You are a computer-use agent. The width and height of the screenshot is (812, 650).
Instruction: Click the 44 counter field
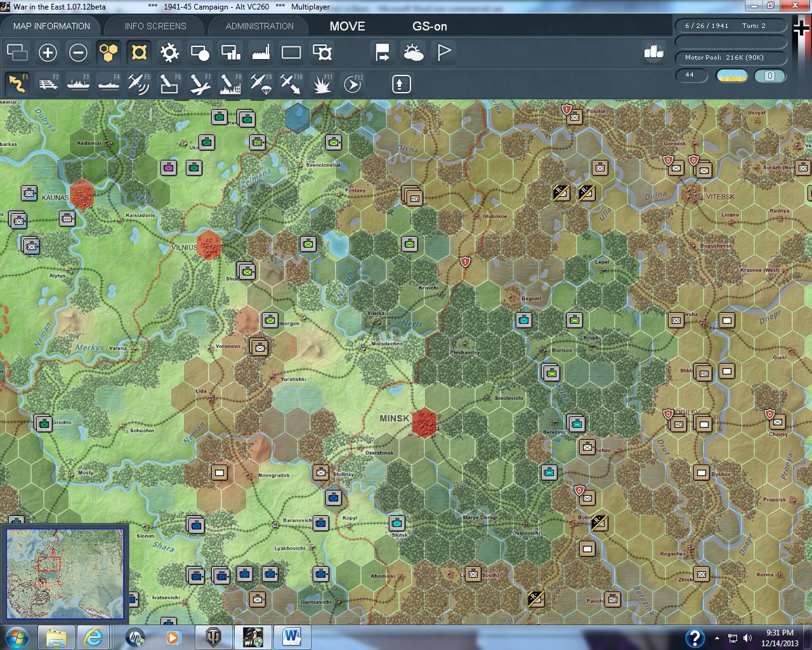click(x=691, y=75)
